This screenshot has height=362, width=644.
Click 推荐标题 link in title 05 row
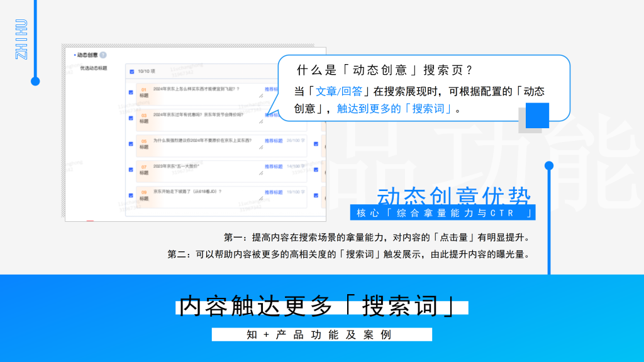274,141
